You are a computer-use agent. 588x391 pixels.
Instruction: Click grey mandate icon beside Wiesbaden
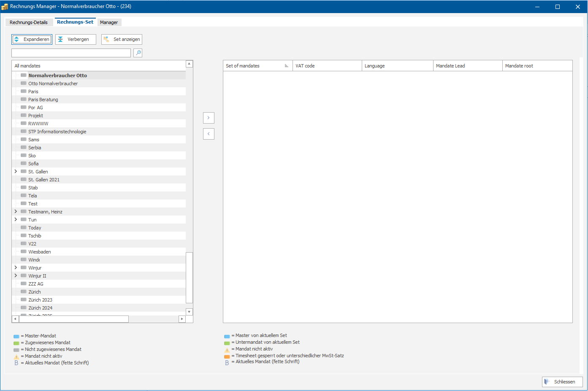click(x=24, y=251)
